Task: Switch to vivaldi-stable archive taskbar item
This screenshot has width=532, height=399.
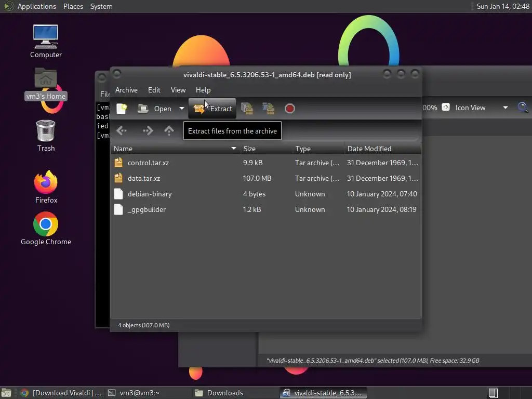Action: pos(323,393)
